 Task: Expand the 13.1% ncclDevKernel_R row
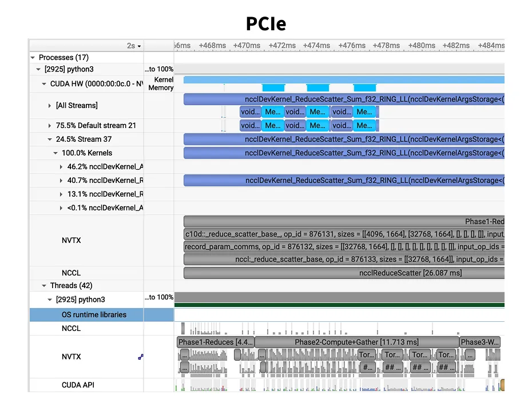[61, 194]
